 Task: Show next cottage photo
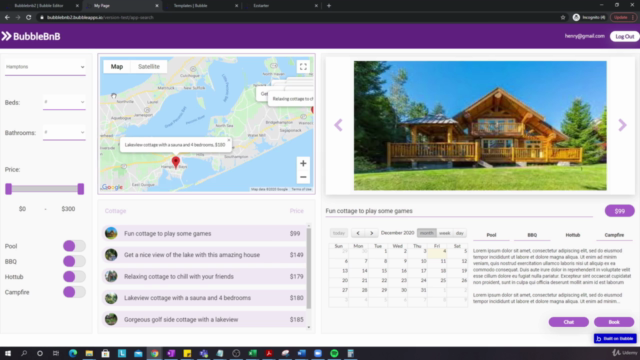tap(622, 125)
